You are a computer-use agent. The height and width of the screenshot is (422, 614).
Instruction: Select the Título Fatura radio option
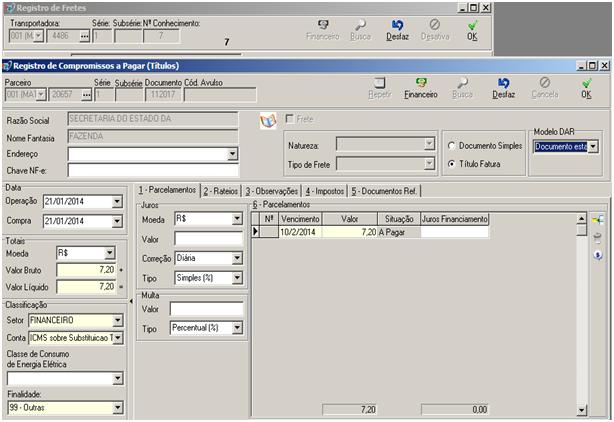click(453, 163)
